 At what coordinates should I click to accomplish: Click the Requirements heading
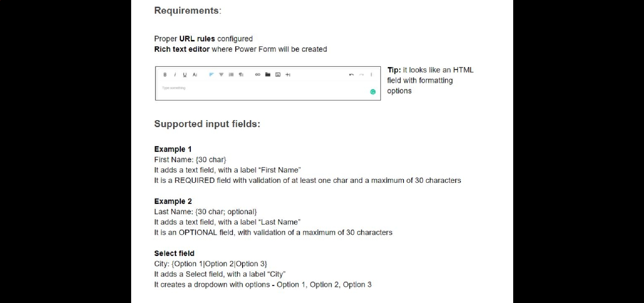coord(187,11)
